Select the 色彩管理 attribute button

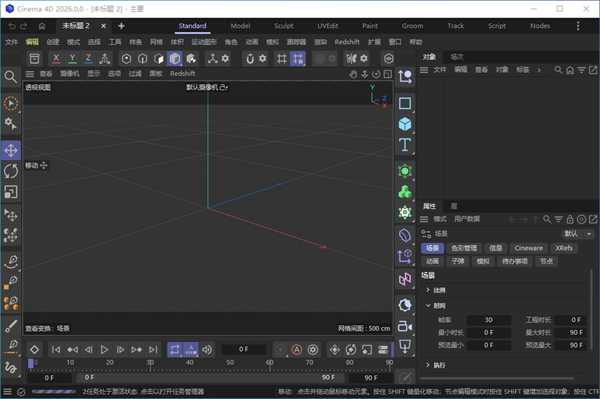tap(464, 248)
